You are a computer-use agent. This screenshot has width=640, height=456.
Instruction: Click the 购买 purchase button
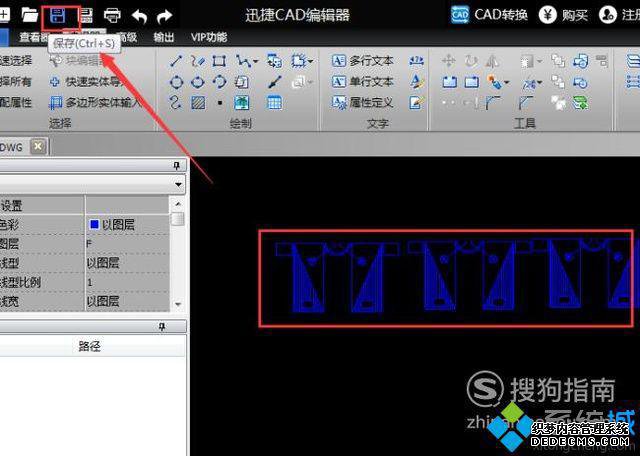point(564,16)
